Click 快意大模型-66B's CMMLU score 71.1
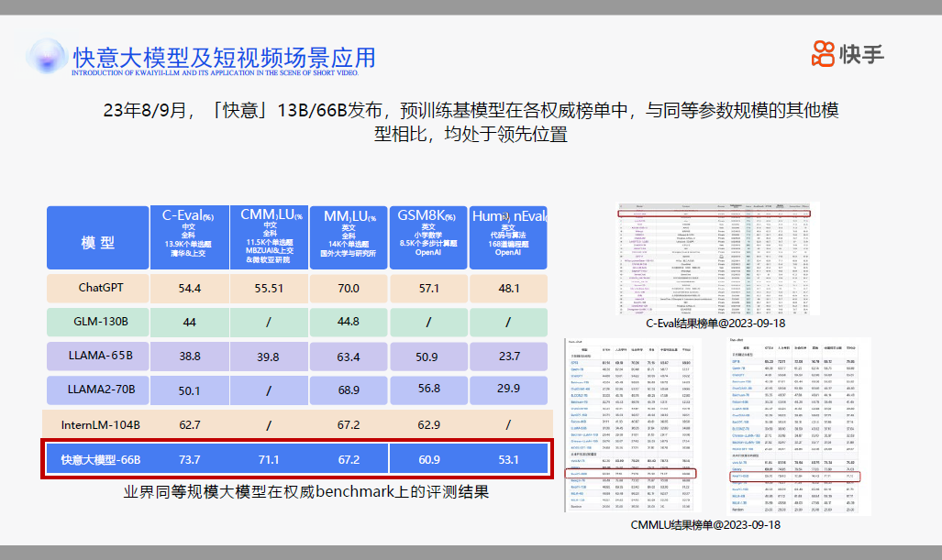This screenshot has width=942, height=560. 269,460
